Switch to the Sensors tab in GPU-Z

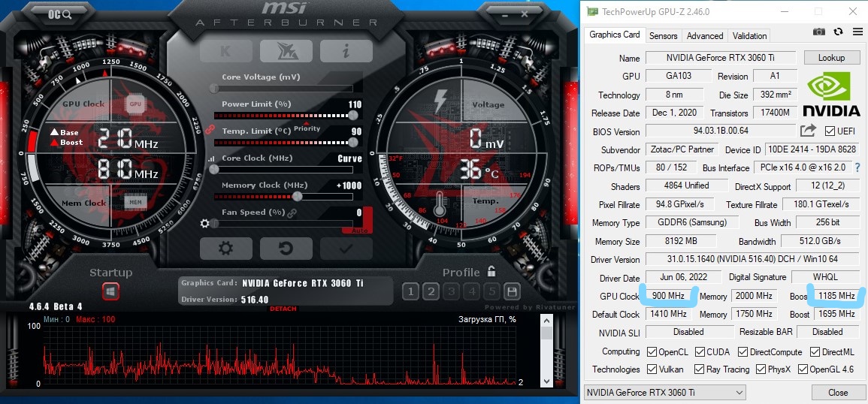[x=663, y=36]
